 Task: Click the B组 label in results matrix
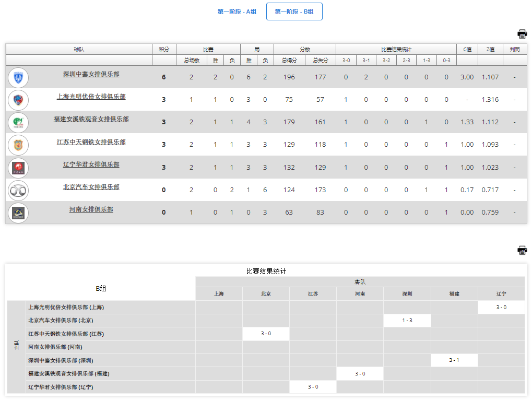tap(101, 288)
